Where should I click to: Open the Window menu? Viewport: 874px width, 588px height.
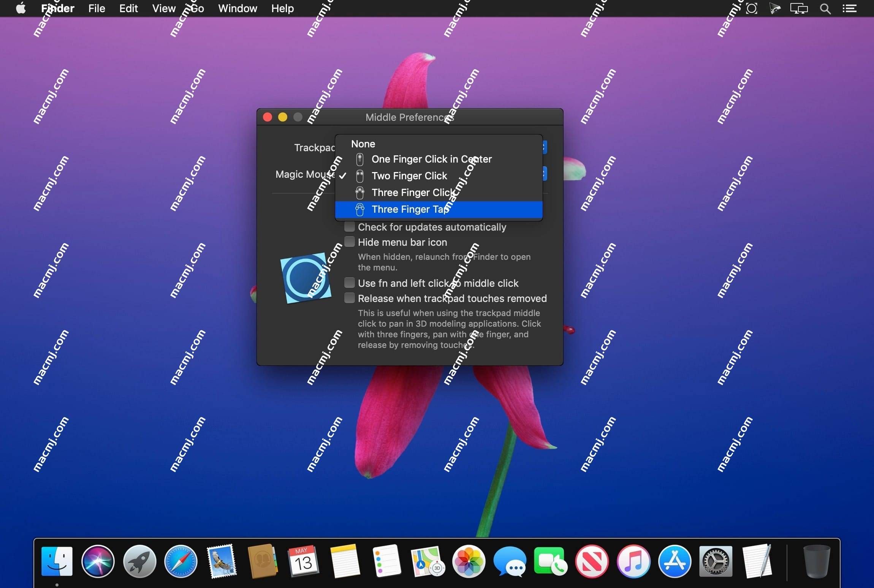pyautogui.click(x=237, y=8)
